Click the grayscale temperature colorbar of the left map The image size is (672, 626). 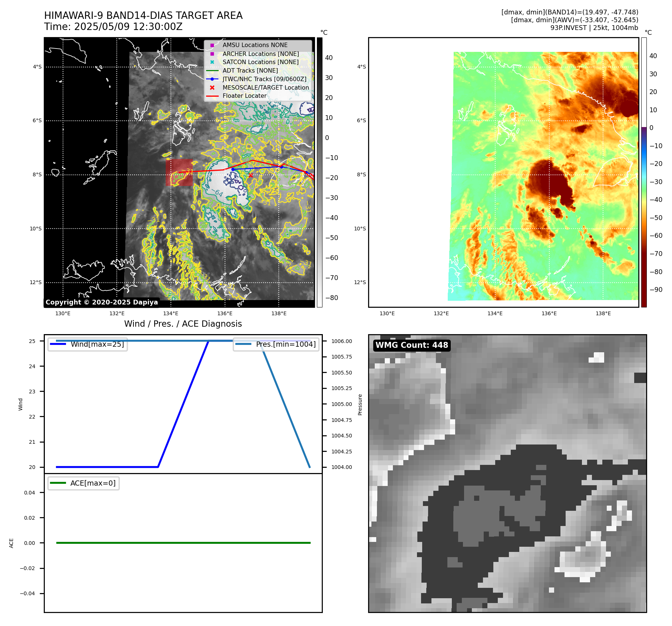[320, 172]
